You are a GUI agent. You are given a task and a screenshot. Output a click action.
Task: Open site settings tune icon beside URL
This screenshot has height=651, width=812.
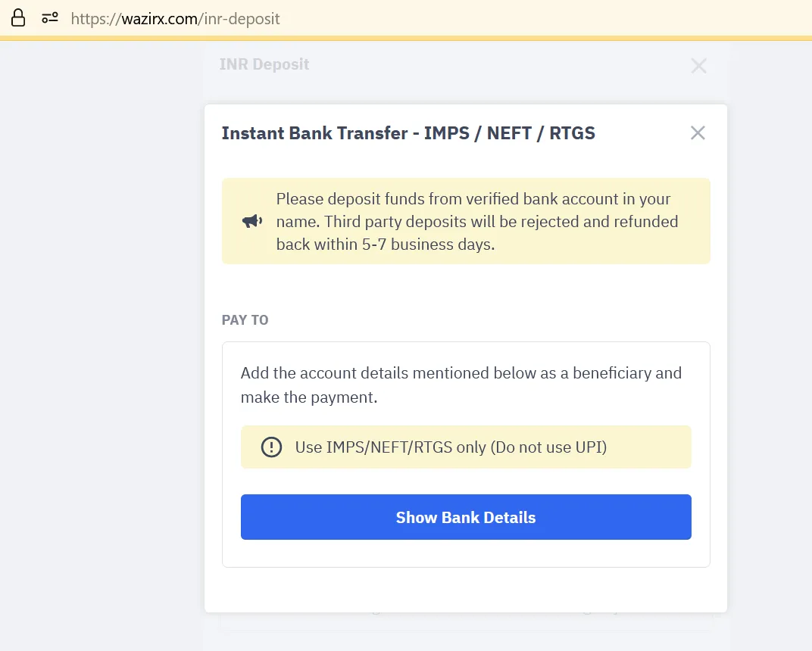50,18
